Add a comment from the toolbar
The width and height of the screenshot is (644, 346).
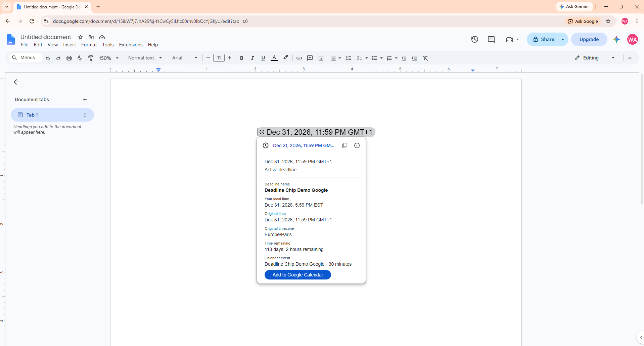(x=310, y=58)
